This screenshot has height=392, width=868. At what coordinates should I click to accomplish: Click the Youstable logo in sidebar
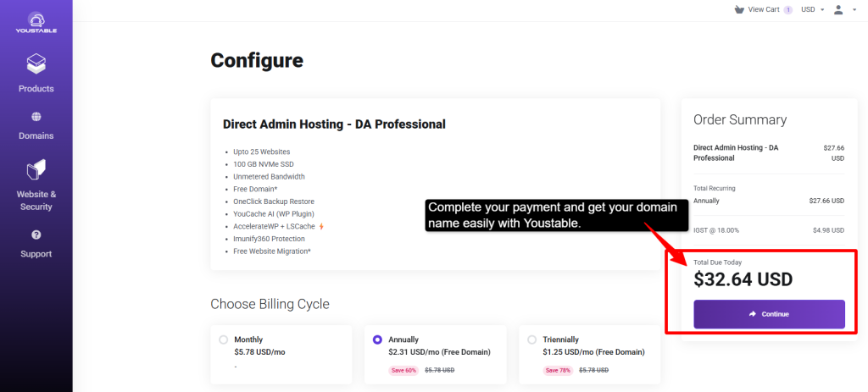(36, 22)
